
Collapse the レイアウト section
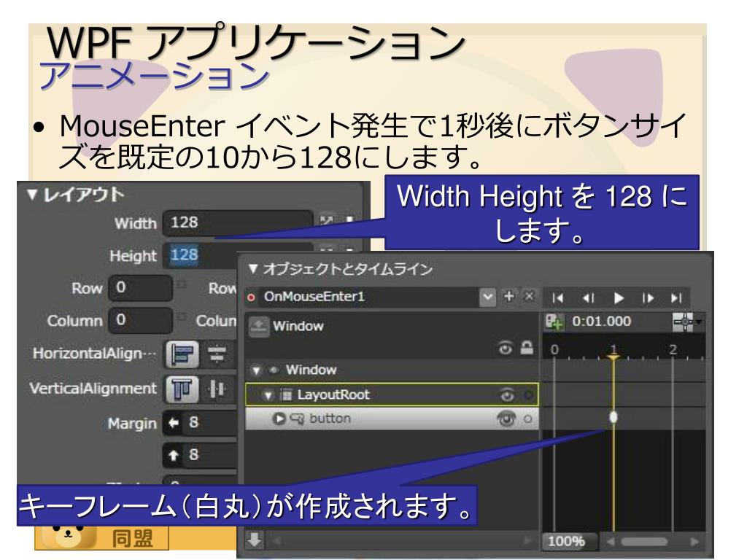point(32,194)
